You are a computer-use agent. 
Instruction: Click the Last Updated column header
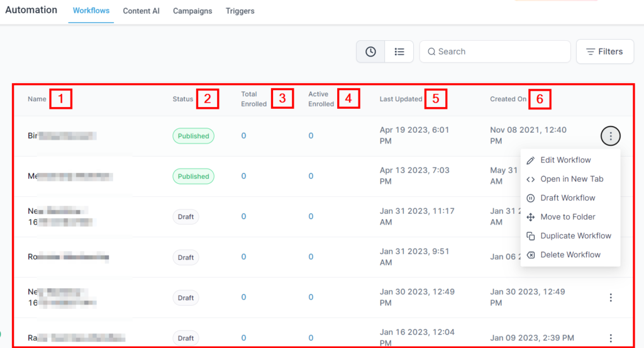click(401, 99)
